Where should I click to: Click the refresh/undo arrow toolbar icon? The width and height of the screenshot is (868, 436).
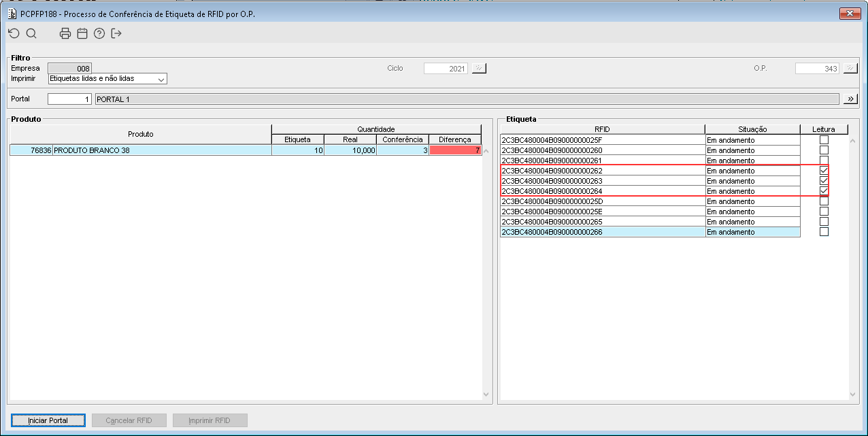14,33
